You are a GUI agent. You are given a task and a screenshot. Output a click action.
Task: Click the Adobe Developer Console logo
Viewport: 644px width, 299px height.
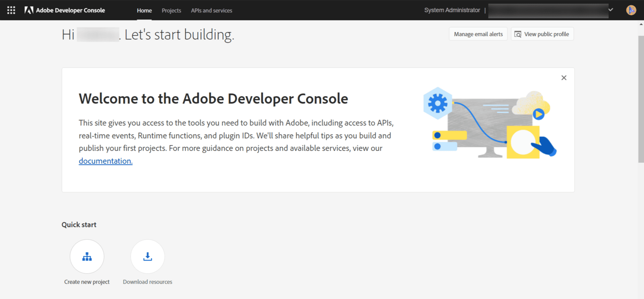point(65,10)
